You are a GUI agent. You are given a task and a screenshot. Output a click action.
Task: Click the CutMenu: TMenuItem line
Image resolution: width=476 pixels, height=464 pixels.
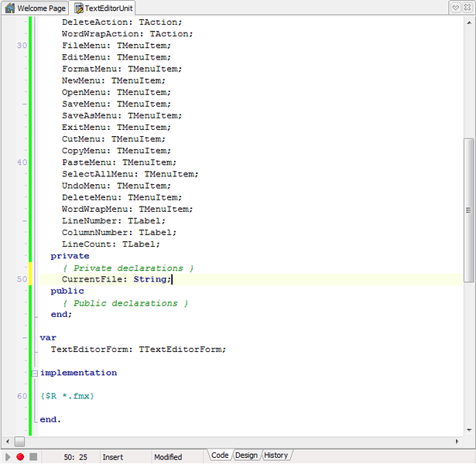114,139
